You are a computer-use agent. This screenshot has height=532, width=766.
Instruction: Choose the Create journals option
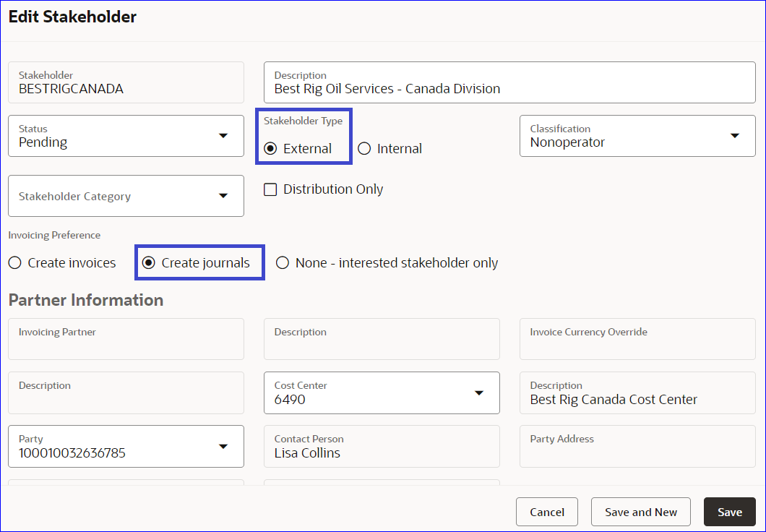[150, 263]
